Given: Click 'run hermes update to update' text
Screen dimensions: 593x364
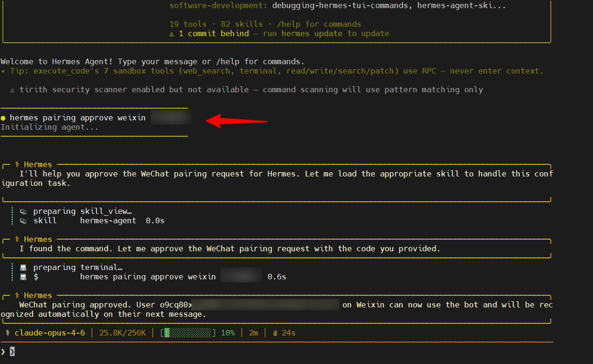Looking at the screenshot, I should click(x=326, y=34).
